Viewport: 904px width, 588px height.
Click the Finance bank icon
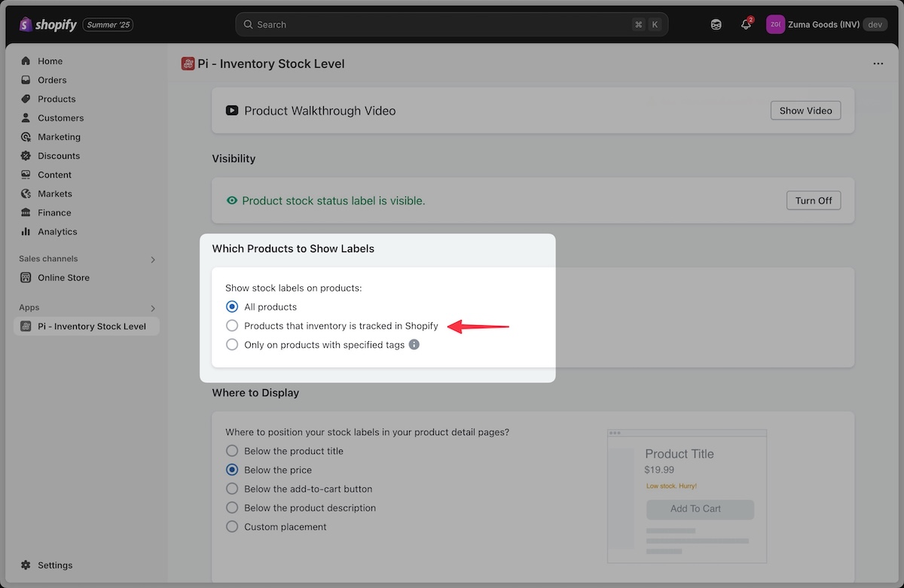click(x=26, y=212)
